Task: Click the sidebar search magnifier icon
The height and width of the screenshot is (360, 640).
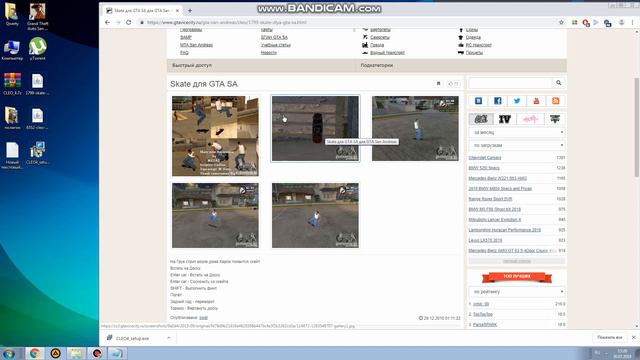Action: 558,83
